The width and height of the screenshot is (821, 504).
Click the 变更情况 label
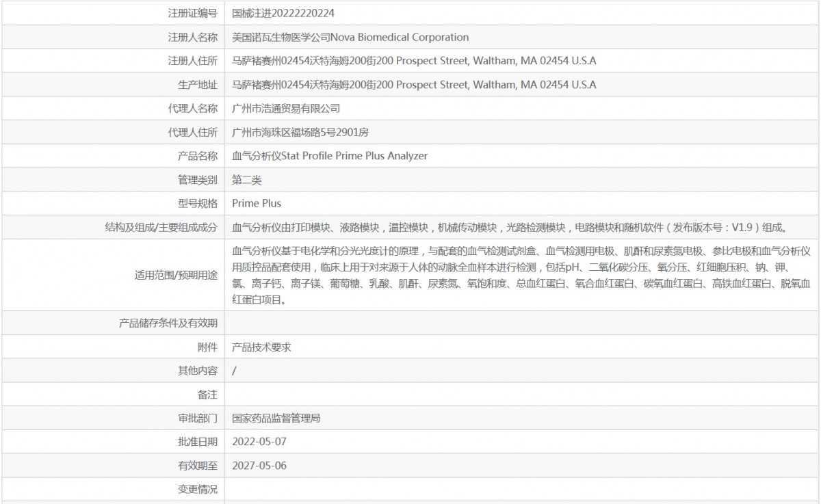tap(197, 489)
